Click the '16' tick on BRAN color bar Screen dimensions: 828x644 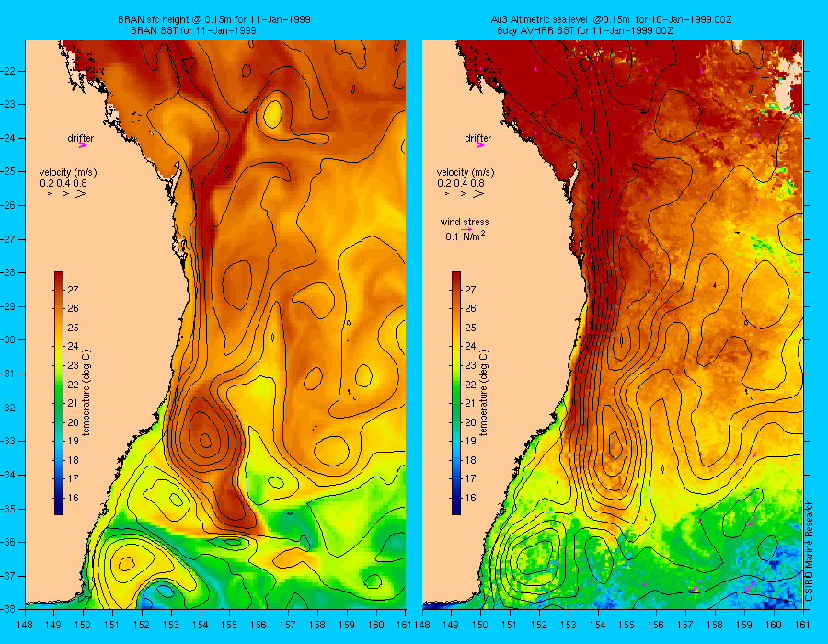(73, 497)
